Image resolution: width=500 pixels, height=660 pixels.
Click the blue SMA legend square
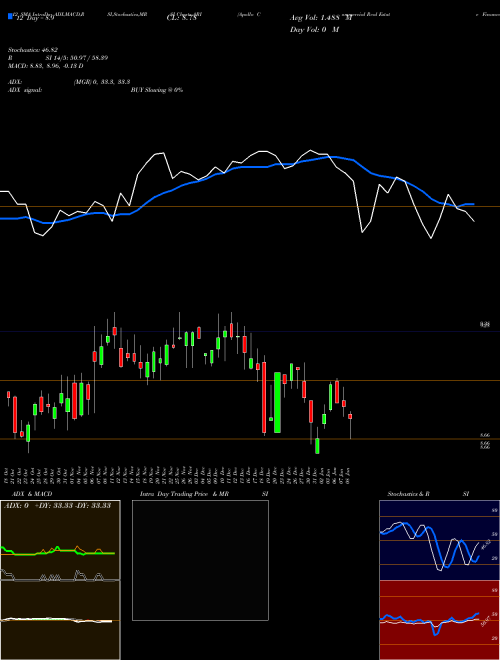(x=10, y=16)
